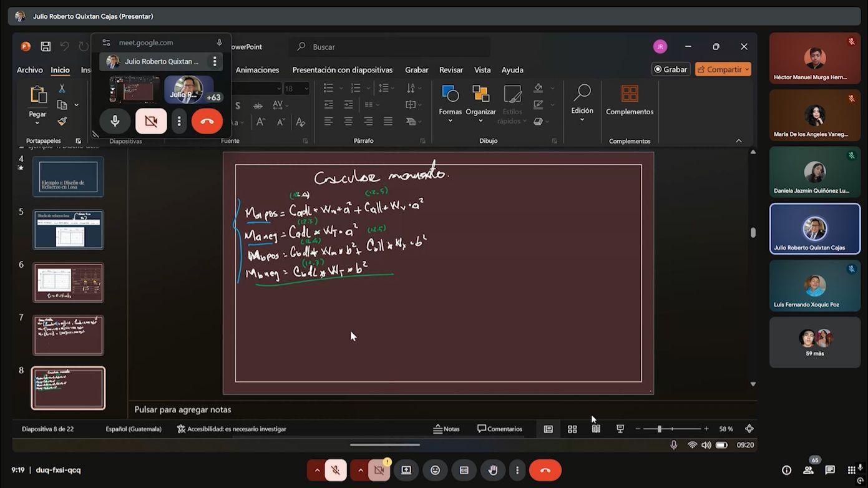
Task: Open the font size combo box
Action: coord(297,89)
